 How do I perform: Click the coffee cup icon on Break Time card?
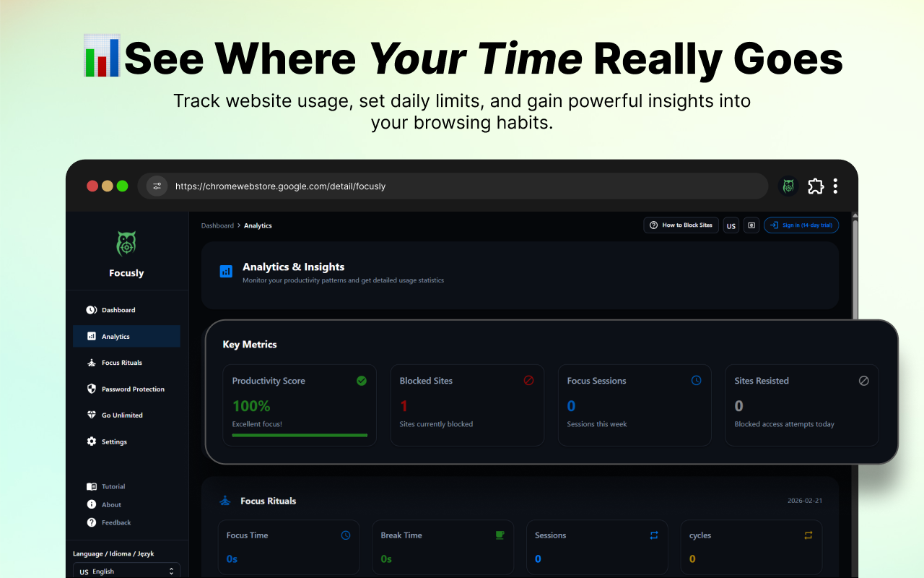click(500, 535)
